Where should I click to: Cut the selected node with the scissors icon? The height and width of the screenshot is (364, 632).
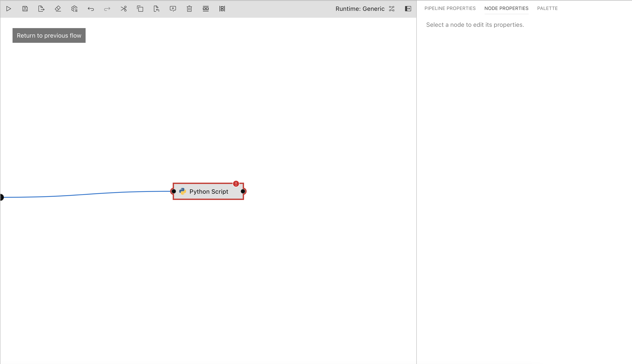click(x=123, y=9)
